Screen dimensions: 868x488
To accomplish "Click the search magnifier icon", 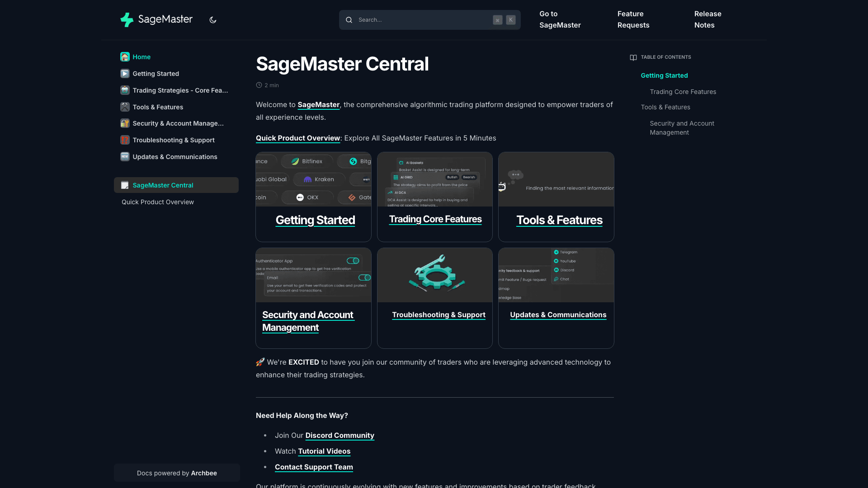I will coord(349,19).
